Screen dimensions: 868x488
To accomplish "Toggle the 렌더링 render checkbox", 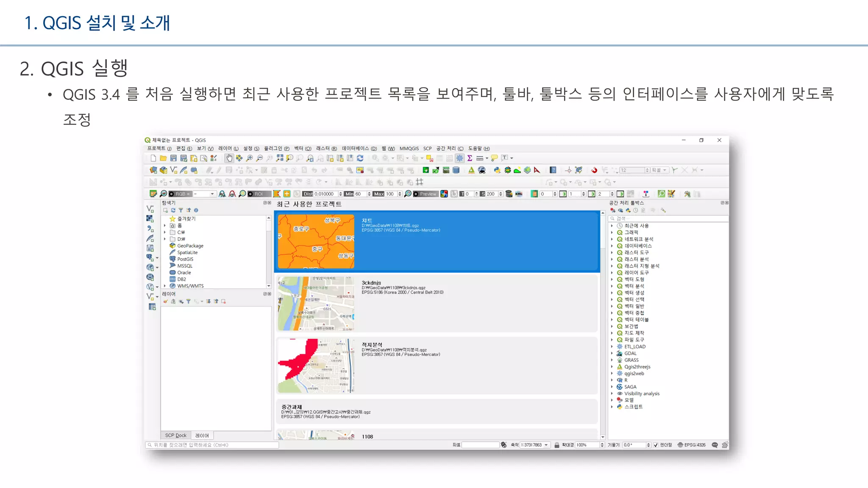I will (x=656, y=445).
